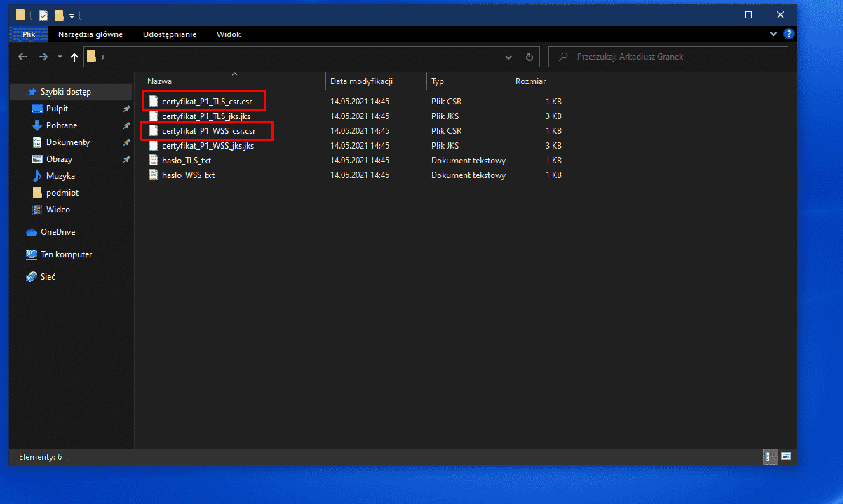The width and height of the screenshot is (843, 504).
Task: Switch to details view in status bar
Action: click(x=769, y=456)
